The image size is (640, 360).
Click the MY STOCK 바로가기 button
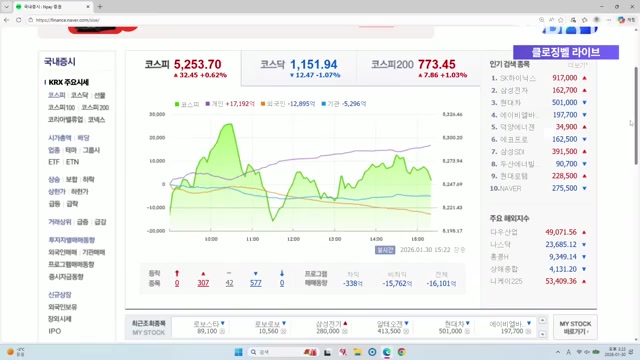(575, 327)
